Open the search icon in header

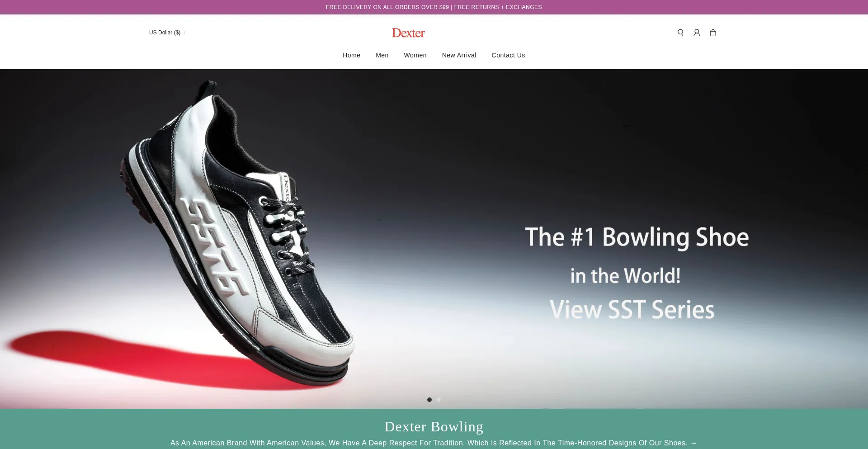point(680,33)
